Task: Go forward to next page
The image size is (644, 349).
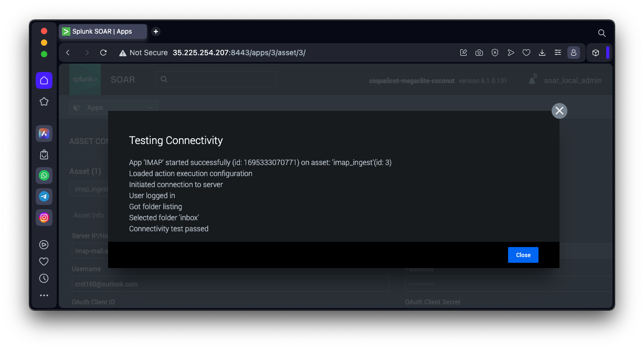Action: click(x=87, y=53)
